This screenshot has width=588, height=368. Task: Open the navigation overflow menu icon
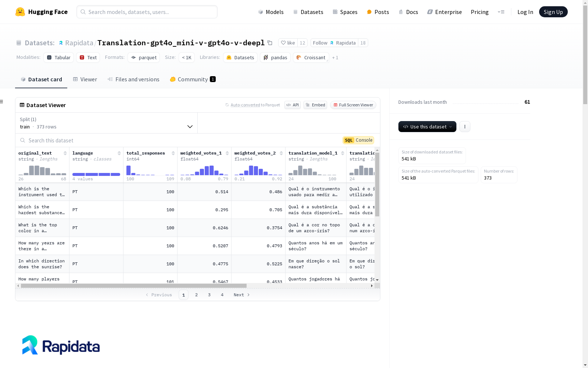501,12
